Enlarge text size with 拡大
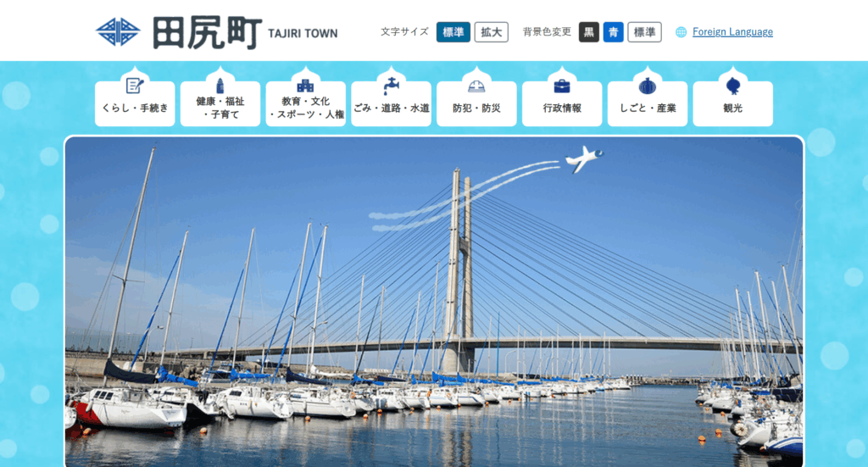Image resolution: width=868 pixels, height=467 pixels. pos(491,32)
